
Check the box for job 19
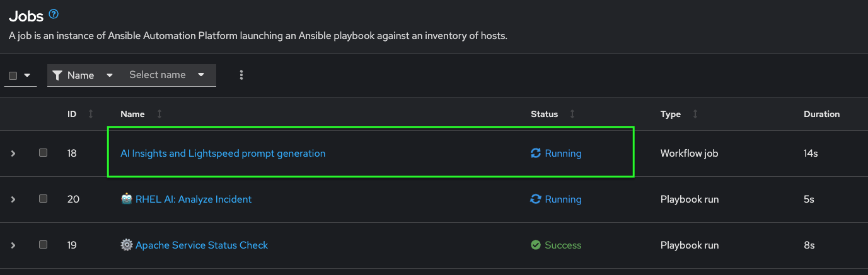click(x=43, y=244)
